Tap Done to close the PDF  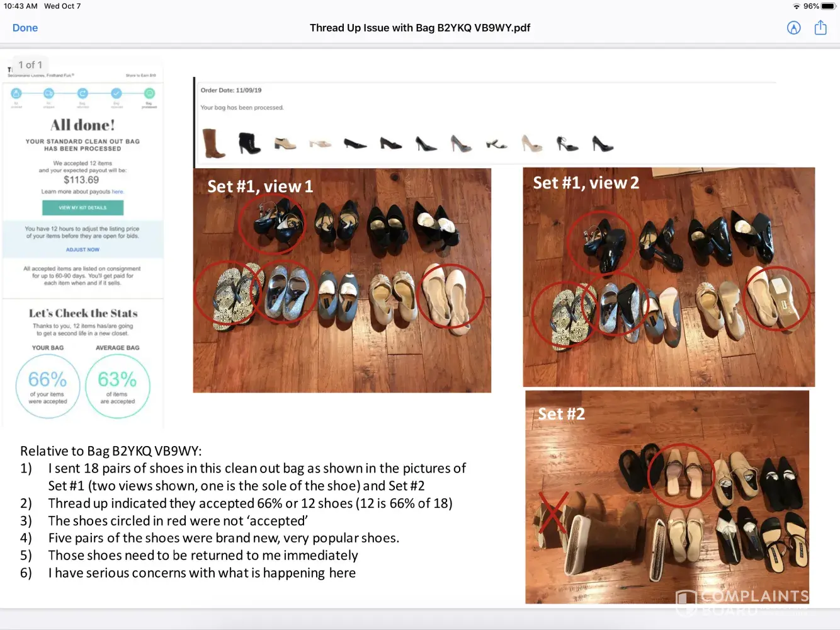[25, 28]
